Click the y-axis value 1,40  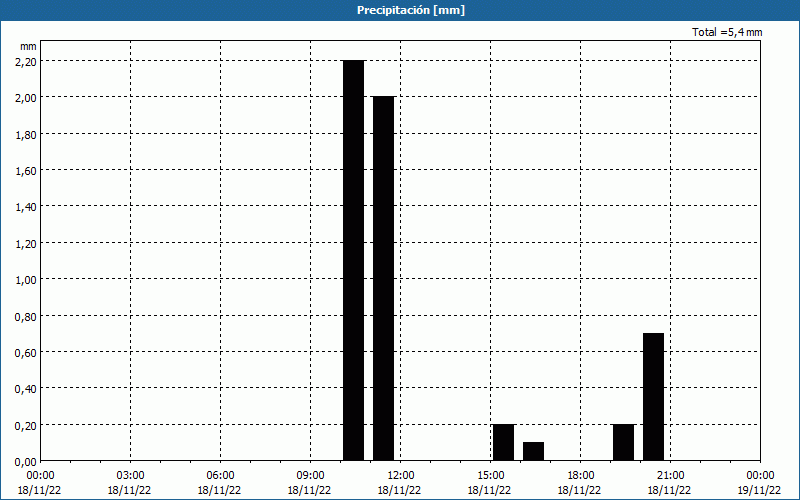coord(26,207)
